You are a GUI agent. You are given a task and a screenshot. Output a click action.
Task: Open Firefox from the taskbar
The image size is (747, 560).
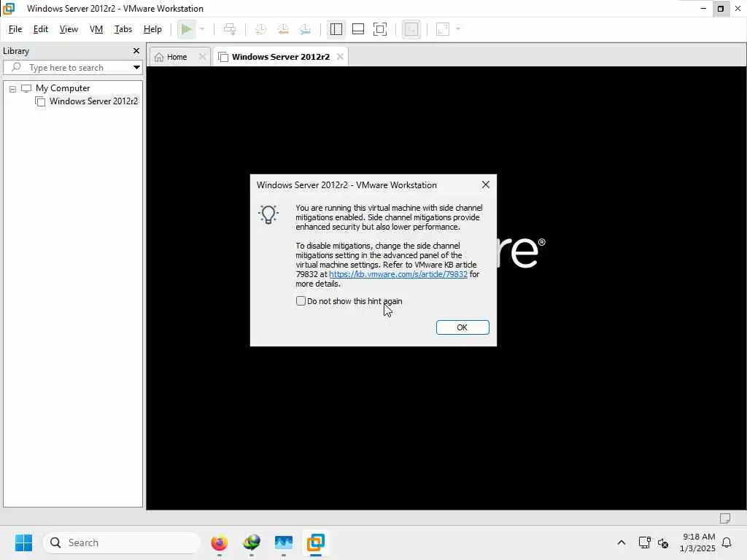click(x=219, y=542)
